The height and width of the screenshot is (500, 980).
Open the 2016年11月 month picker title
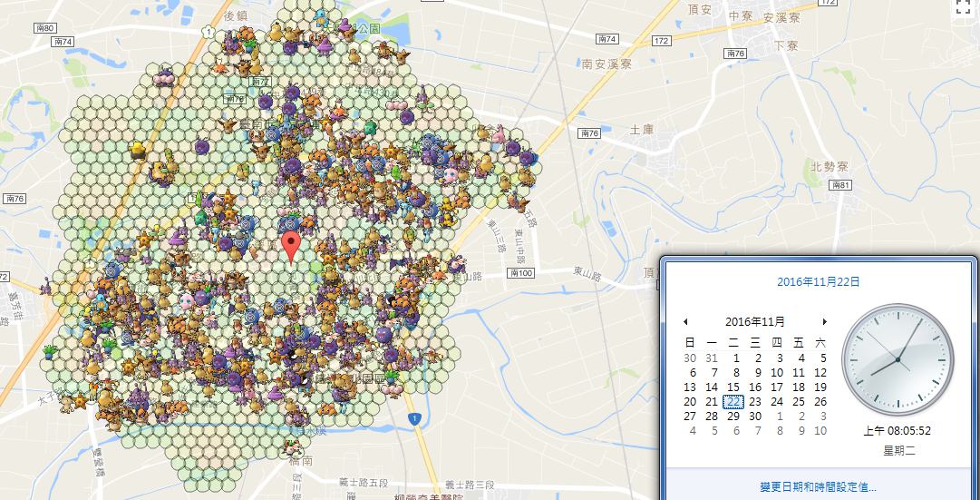755,321
